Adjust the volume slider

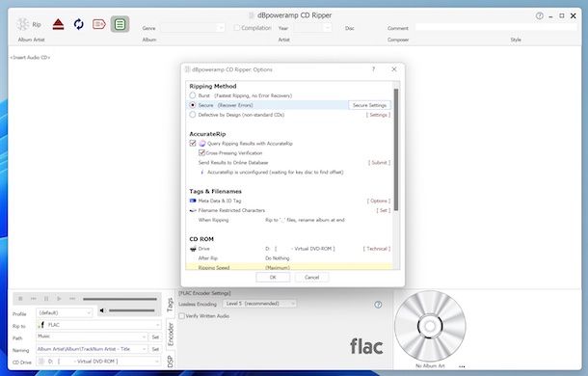click(x=132, y=310)
